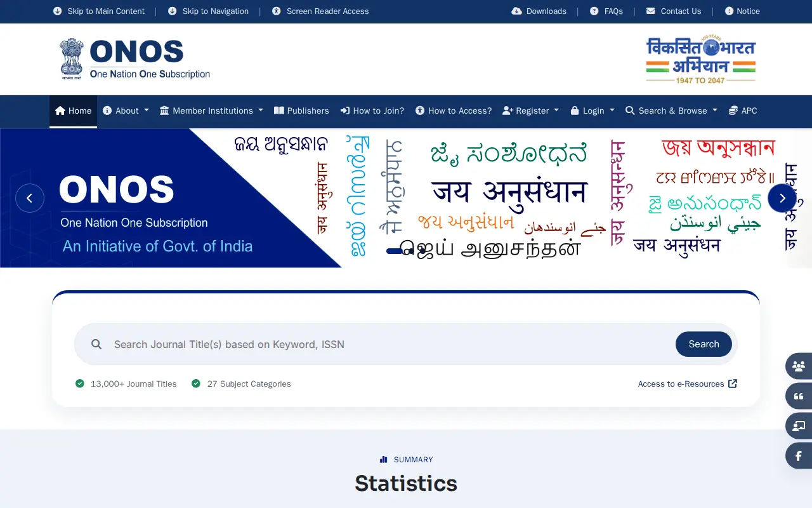Click the Search button
Screen dimensions: 812x508
pos(704,344)
